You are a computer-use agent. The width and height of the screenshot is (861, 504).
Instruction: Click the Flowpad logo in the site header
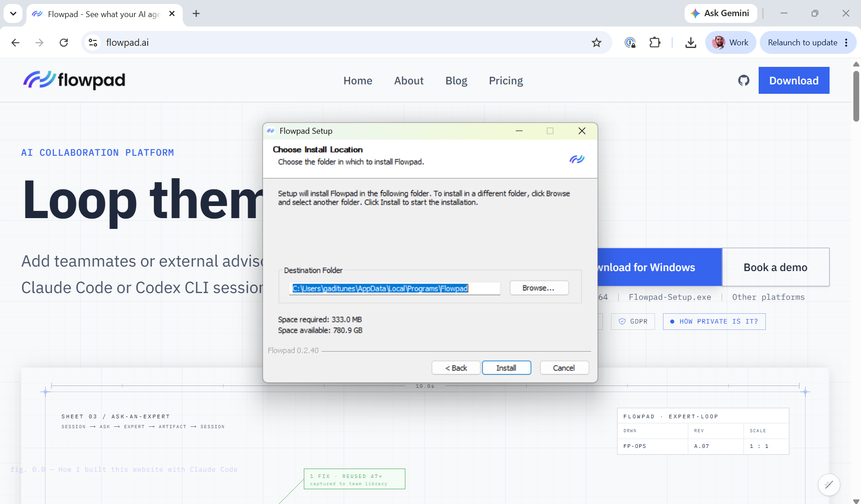[74, 80]
